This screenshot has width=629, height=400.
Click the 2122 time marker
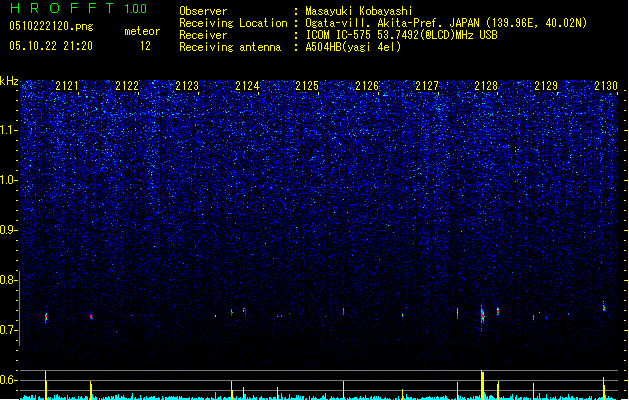(x=127, y=86)
